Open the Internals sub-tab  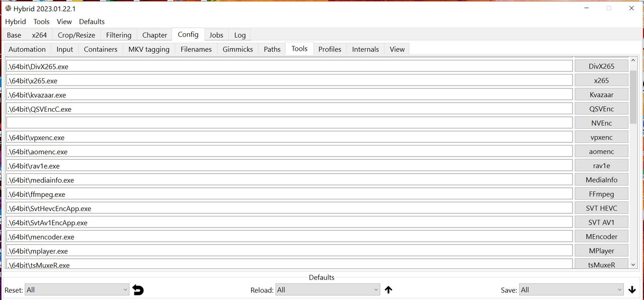click(365, 49)
